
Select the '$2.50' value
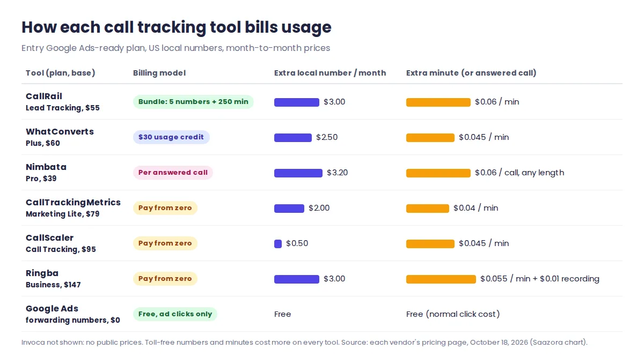click(x=327, y=137)
